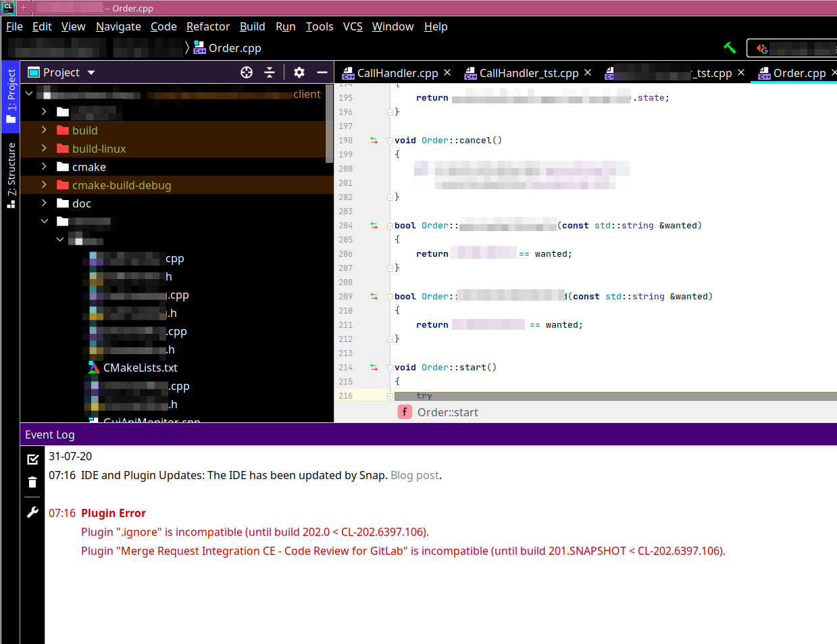Click Order::start breadcrumb
The width and height of the screenshot is (837, 644).
click(447, 412)
